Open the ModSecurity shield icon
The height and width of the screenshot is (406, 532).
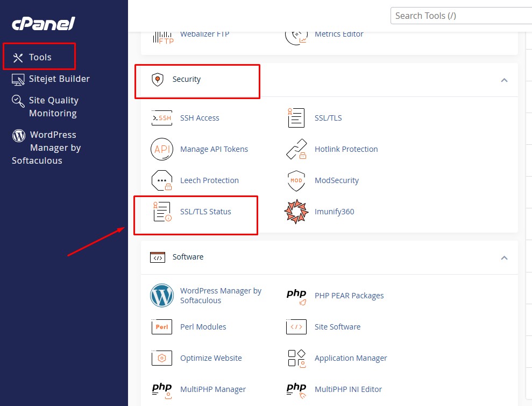pos(296,180)
